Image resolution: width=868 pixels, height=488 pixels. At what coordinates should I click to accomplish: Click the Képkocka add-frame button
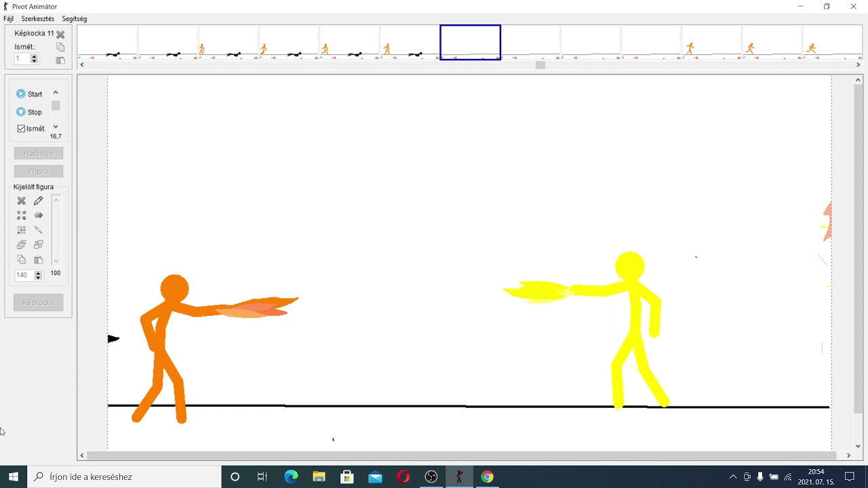point(39,302)
